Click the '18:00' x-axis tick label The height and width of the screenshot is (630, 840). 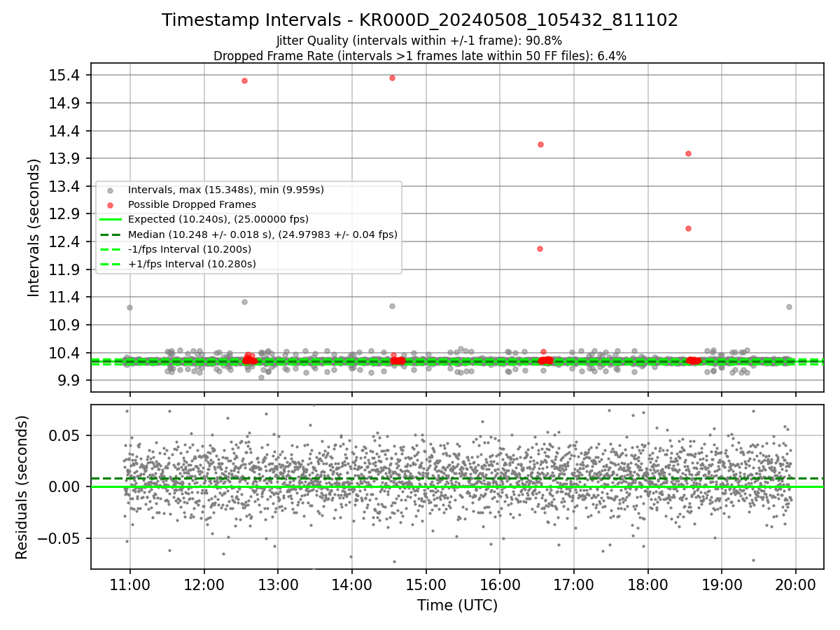click(x=647, y=584)
